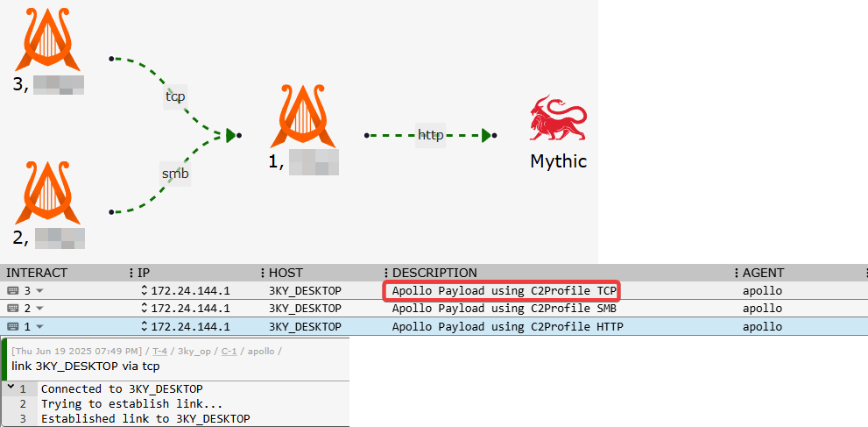Click output line Connected to 3KY_DESKTOP
This screenshot has width=868, height=427.
(122, 388)
